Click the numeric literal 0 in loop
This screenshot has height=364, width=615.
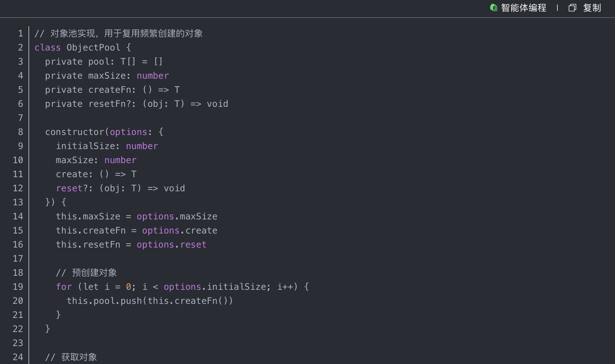[128, 287]
